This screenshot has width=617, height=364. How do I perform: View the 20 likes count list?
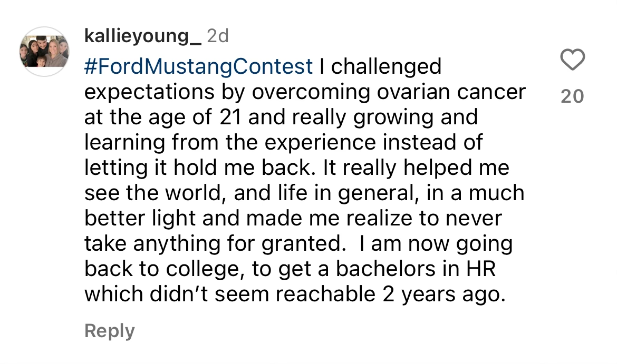coord(572,97)
